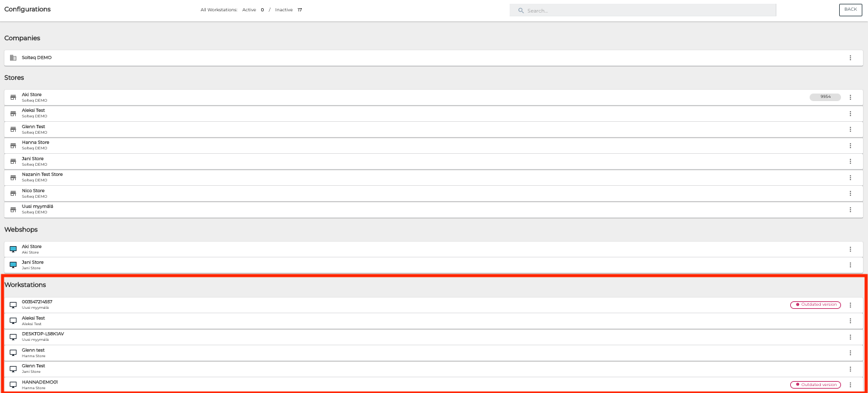This screenshot has width=868, height=393.
Task: Click the Outdated version badge on HANNADEMO01
Action: [x=815, y=385]
